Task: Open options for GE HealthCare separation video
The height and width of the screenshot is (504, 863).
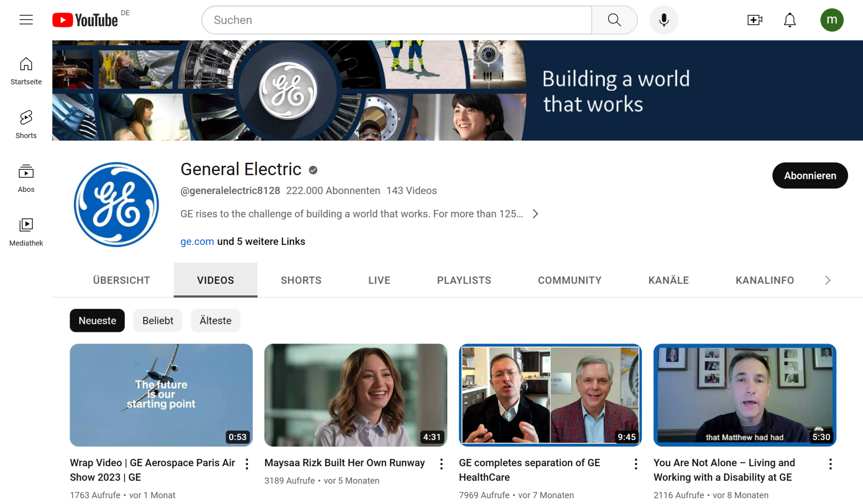Action: (636, 464)
